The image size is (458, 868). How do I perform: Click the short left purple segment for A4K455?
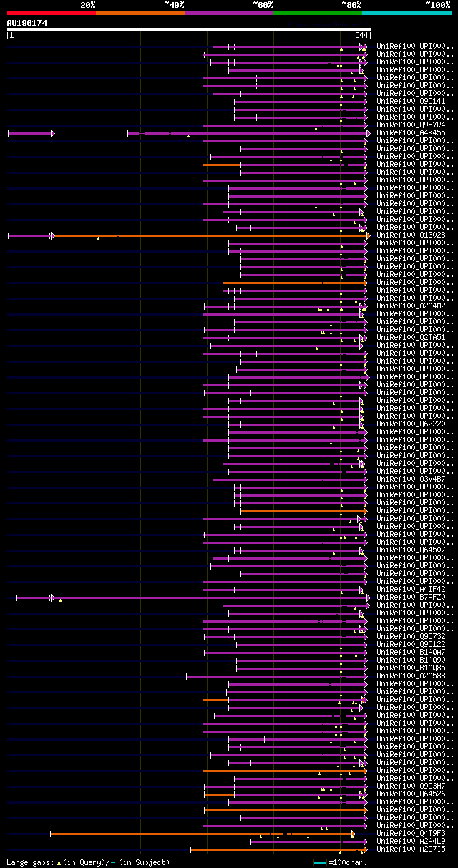(30, 133)
